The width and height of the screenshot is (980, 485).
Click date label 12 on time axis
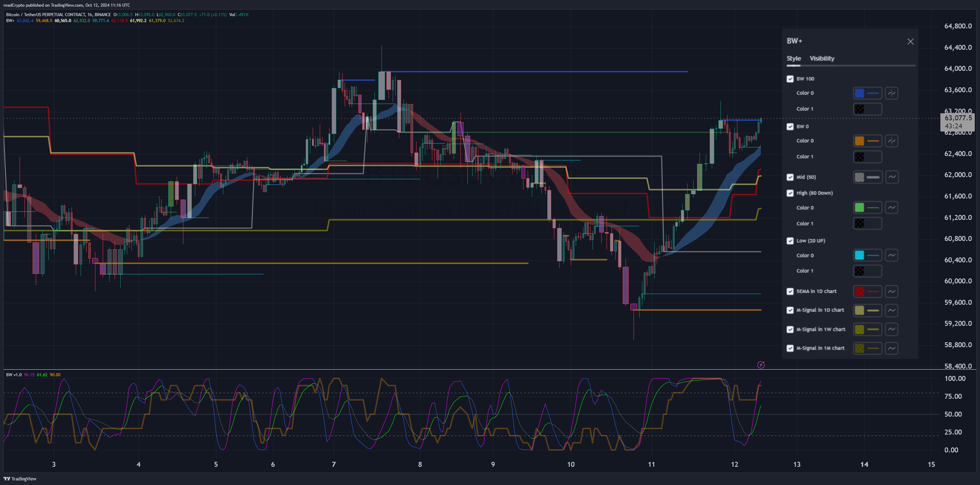point(734,464)
